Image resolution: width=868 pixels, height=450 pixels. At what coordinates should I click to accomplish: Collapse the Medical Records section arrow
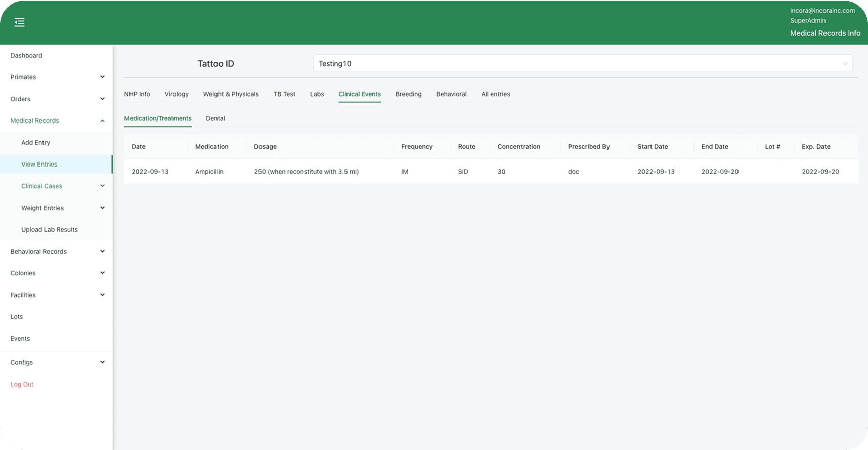[x=102, y=121]
